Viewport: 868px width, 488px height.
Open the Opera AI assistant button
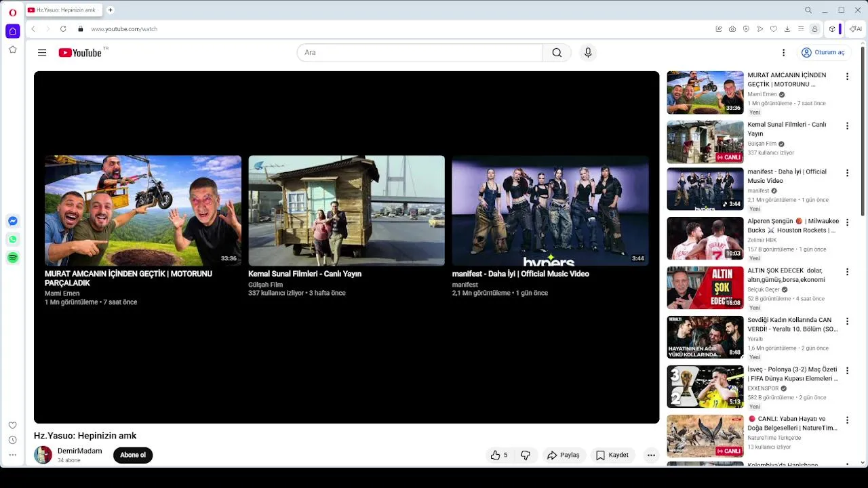click(x=856, y=29)
